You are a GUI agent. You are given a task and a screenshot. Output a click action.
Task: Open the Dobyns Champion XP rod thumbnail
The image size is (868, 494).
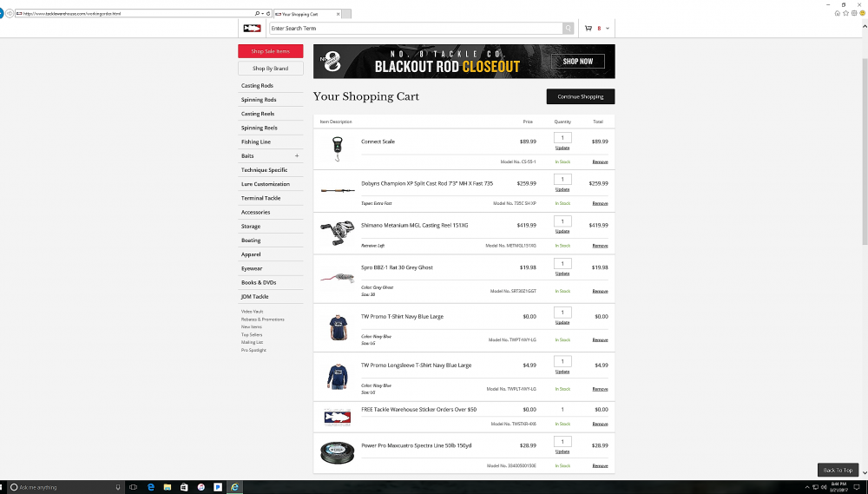coord(338,190)
